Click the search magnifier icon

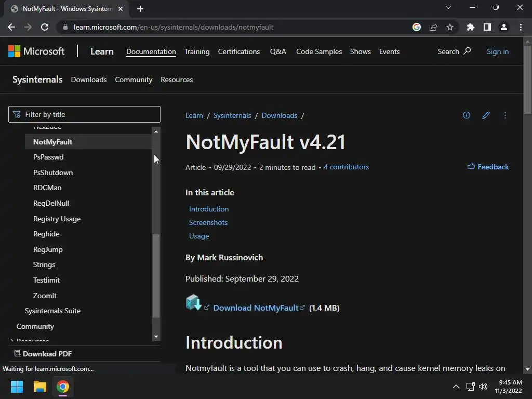[467, 51]
